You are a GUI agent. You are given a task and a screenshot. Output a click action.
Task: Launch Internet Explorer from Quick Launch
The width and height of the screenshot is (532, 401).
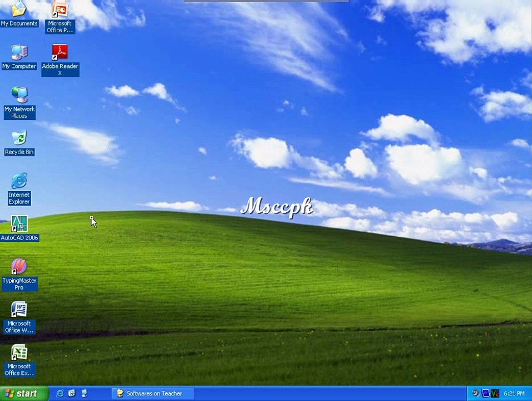click(60, 394)
